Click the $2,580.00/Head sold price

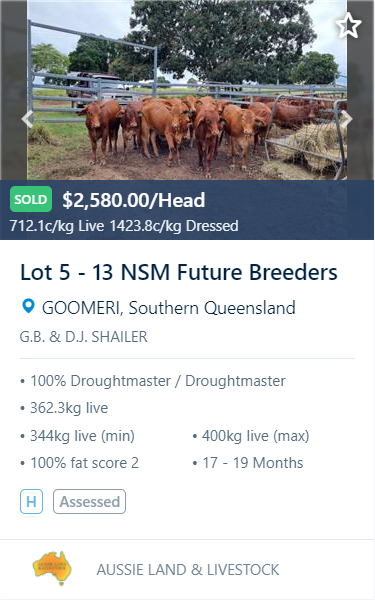pyautogui.click(x=134, y=200)
